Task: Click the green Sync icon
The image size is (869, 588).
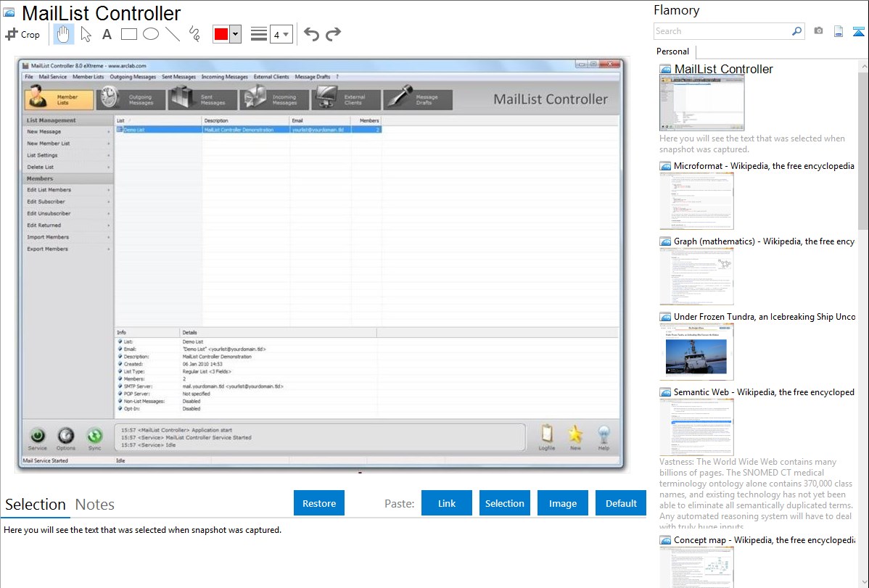Action: click(95, 435)
